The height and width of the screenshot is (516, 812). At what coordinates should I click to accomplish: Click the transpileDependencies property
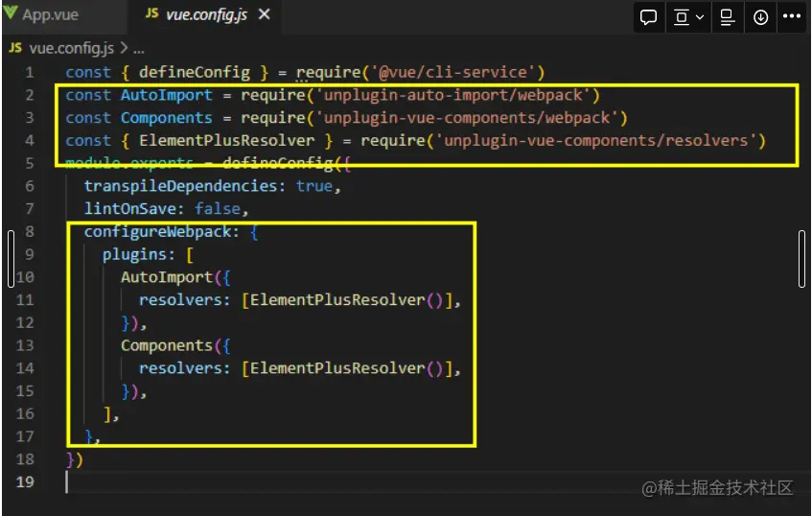click(181, 186)
